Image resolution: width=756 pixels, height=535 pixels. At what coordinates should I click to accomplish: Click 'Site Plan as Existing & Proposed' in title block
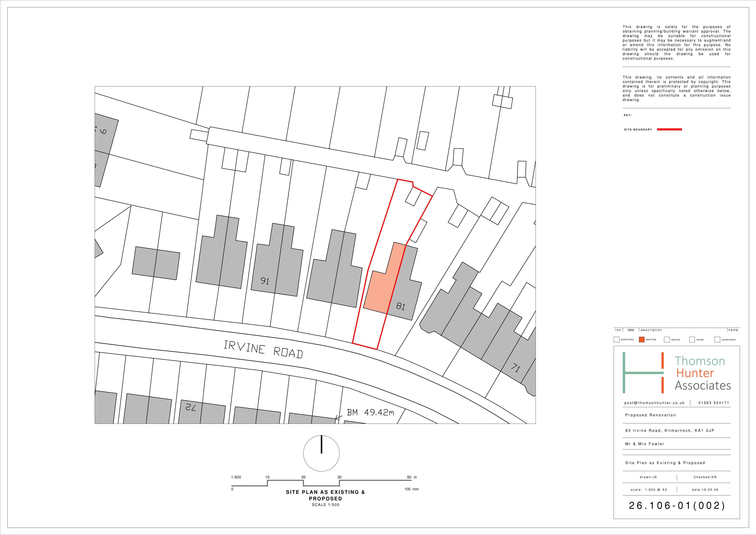[x=665, y=463]
